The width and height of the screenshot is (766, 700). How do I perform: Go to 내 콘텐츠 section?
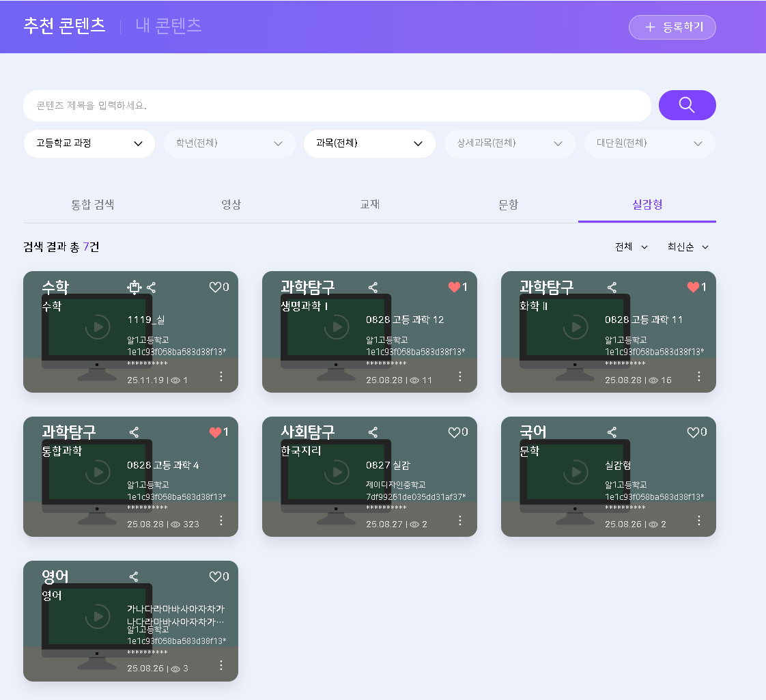[x=169, y=26]
